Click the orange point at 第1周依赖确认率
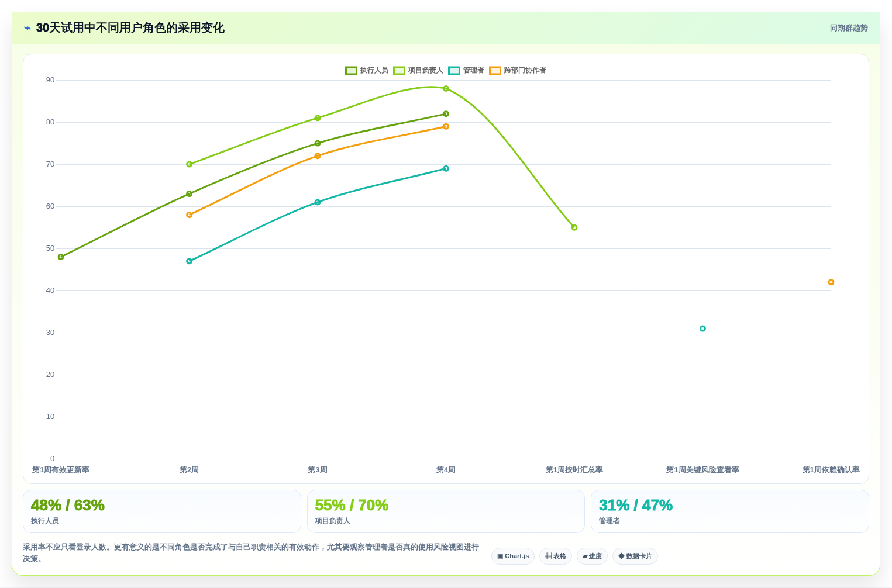Viewport: 892px width, 588px height. pos(831,282)
